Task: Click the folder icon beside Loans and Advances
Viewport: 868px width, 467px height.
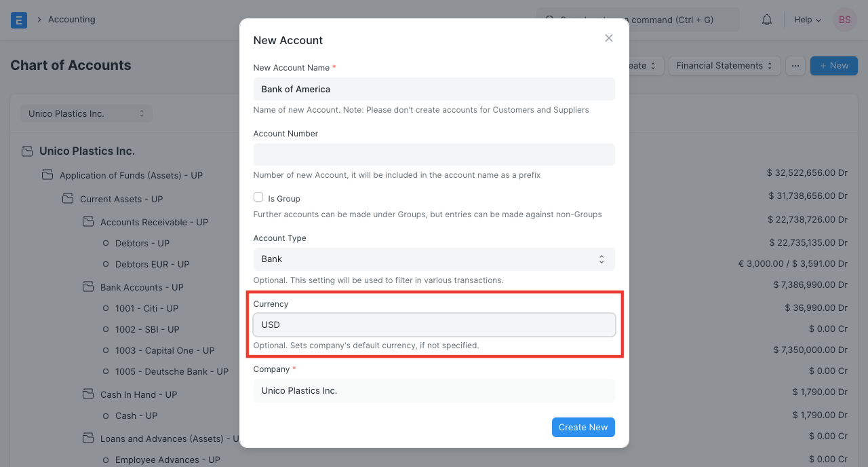Action: 88,438
